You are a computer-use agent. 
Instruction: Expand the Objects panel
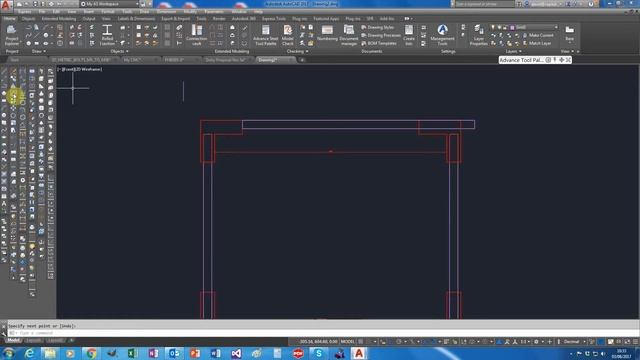(x=120, y=51)
